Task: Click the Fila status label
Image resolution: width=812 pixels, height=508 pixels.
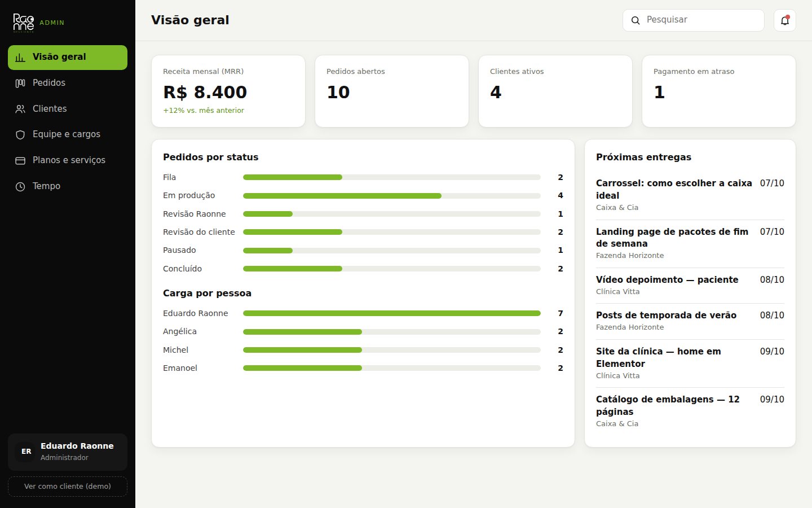Action: (x=169, y=177)
